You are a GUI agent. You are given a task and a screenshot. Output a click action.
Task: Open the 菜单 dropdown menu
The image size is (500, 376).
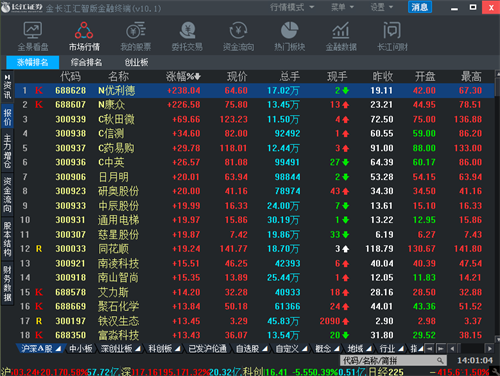pos(342,7)
